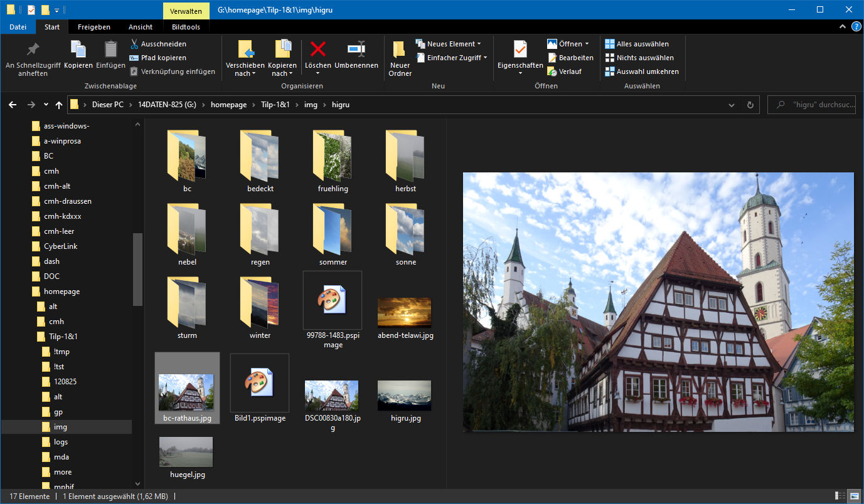Click Alles auswählen button
The width and height of the screenshot is (864, 504).
(x=637, y=44)
